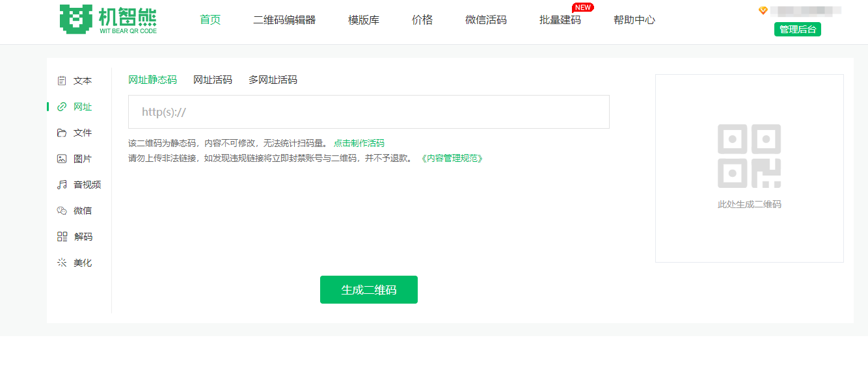Open the WeChat (微信) sidebar icon
The height and width of the screenshot is (368, 868).
[62, 211]
